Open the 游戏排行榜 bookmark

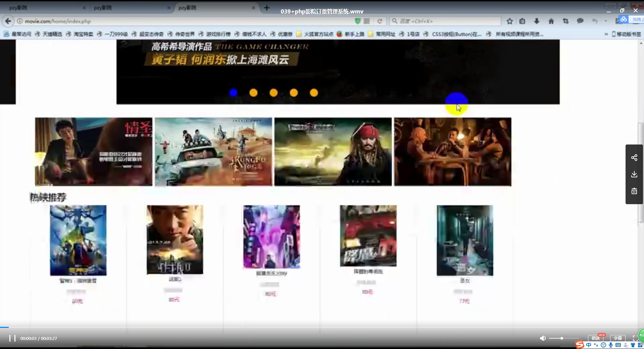[215, 34]
